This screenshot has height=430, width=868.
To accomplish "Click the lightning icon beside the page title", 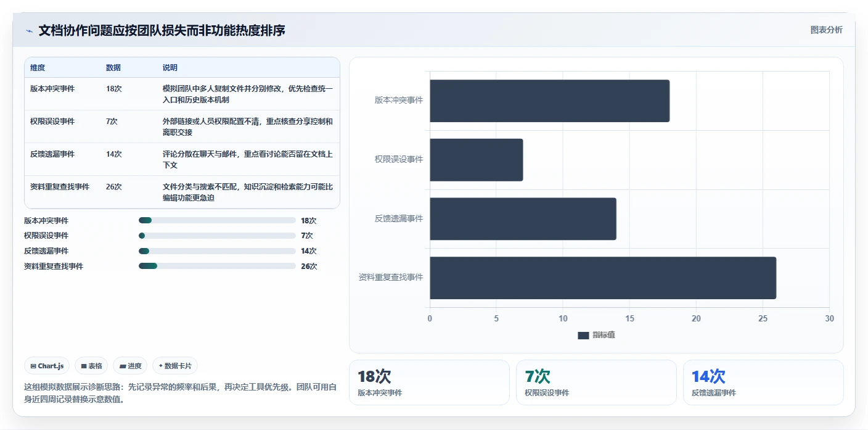I will (x=30, y=31).
